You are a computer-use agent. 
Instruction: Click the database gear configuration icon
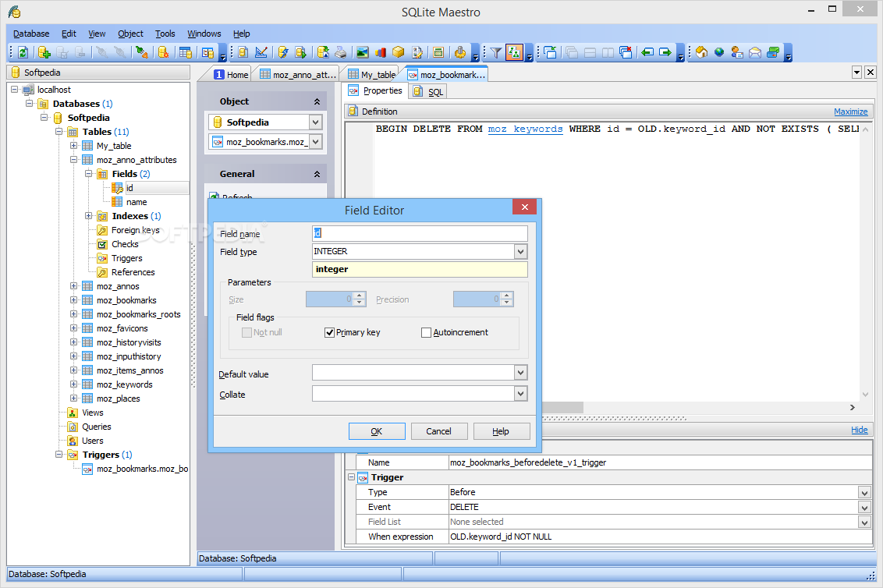[163, 52]
